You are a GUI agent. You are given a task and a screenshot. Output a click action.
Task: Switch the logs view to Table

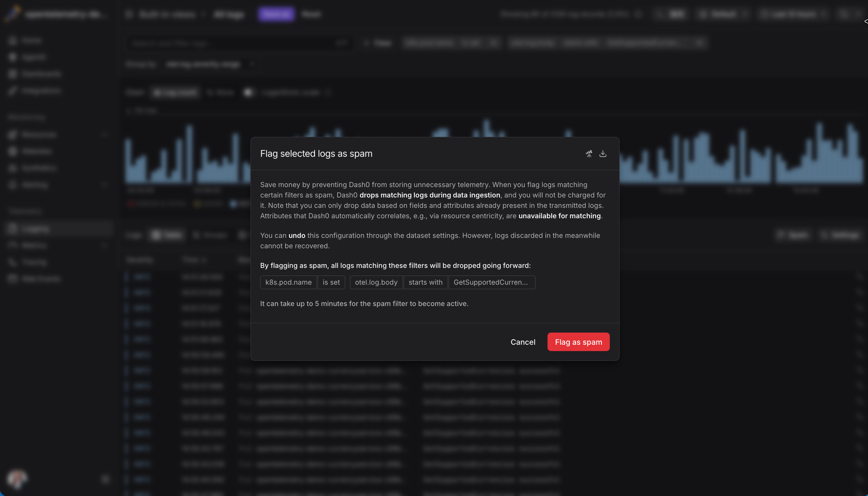(x=167, y=235)
